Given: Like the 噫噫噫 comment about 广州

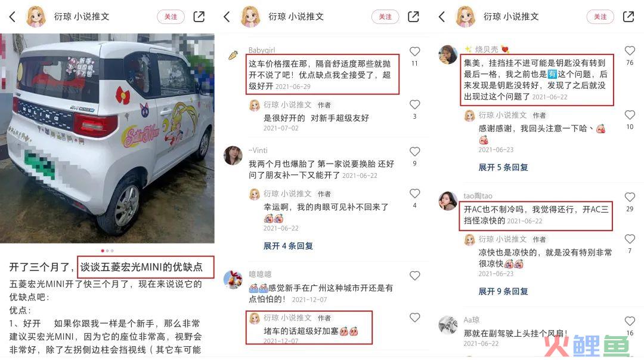Looking at the screenshot, I should click(415, 276).
